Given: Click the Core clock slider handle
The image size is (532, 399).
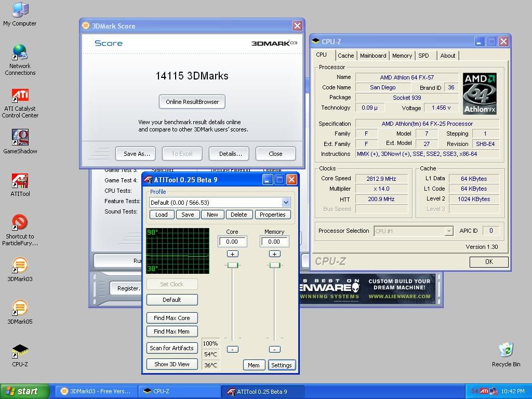Looking at the screenshot, I should (x=232, y=265).
